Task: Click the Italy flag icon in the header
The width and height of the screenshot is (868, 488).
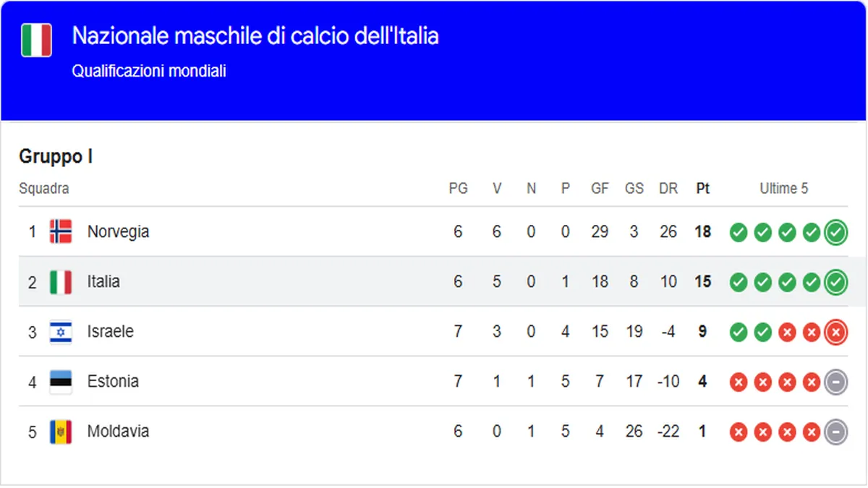Action: [x=36, y=41]
